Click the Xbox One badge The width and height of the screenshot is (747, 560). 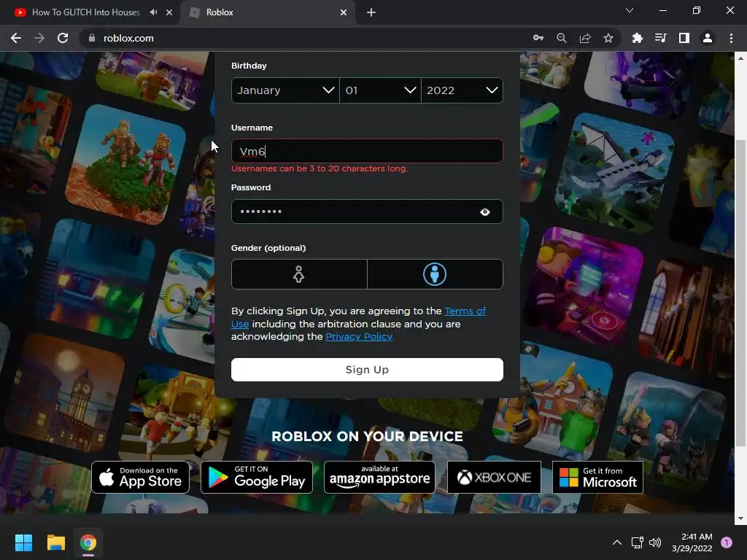[494, 477]
